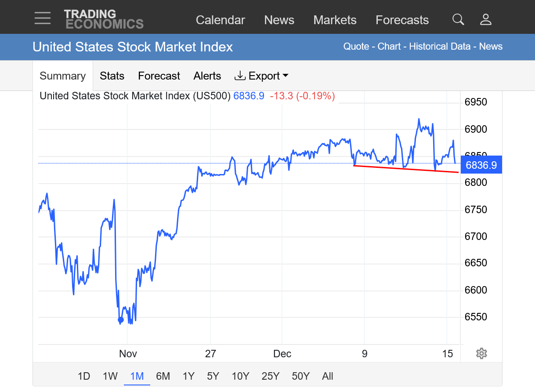
Task: Switch chart to 6M range
Action: pos(163,376)
